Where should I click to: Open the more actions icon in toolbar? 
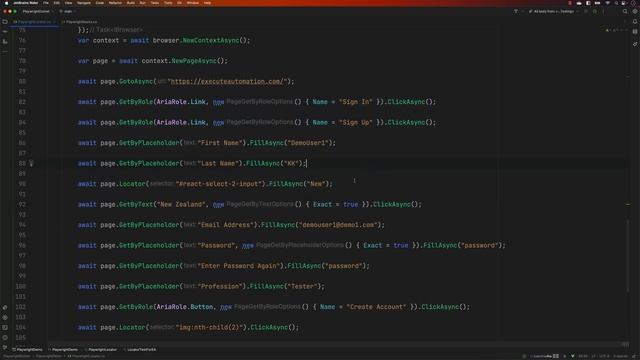tap(604, 11)
